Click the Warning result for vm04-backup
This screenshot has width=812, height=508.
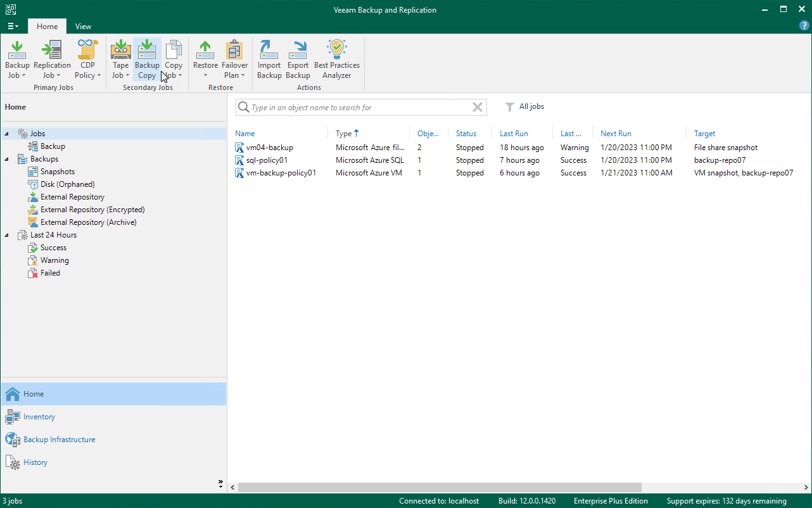coord(574,148)
